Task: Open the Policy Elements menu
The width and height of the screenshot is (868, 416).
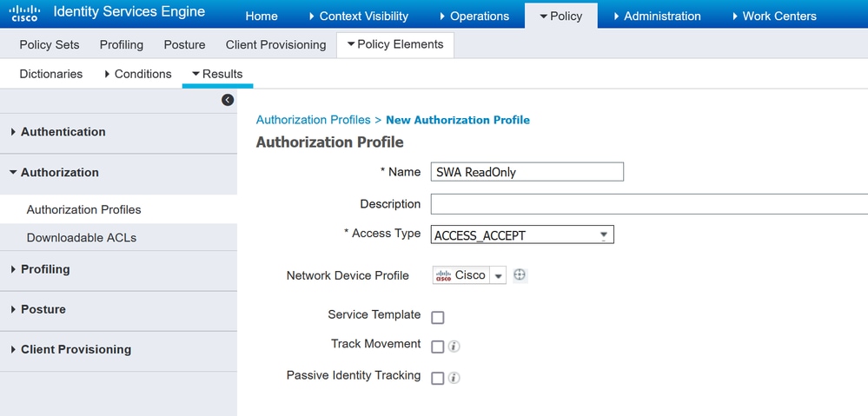Action: (395, 45)
